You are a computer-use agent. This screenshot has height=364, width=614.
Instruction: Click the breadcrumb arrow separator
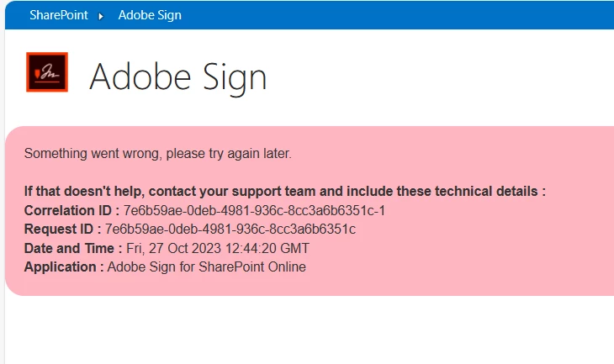click(102, 16)
